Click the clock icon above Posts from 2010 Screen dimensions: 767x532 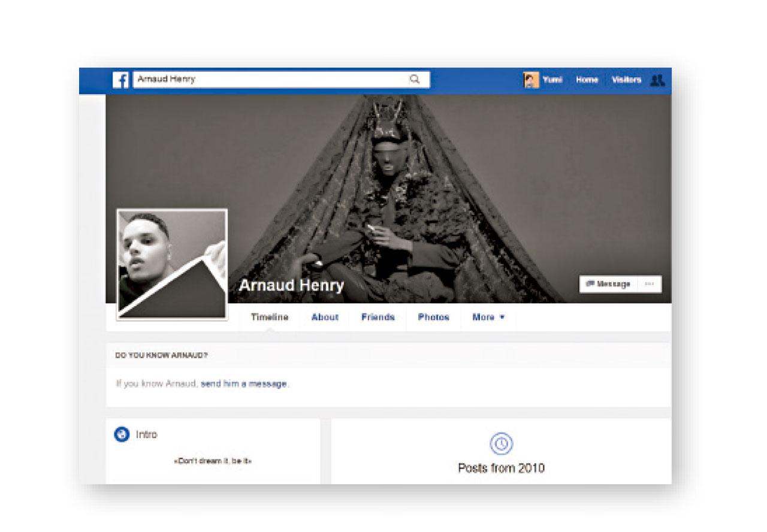click(x=501, y=444)
